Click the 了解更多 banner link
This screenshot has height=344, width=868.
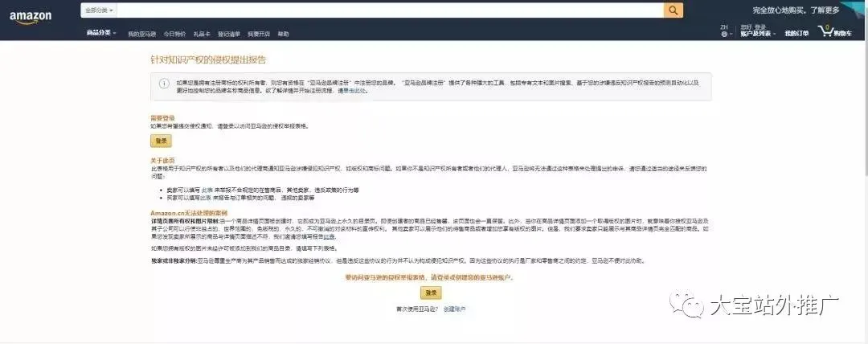tap(825, 10)
